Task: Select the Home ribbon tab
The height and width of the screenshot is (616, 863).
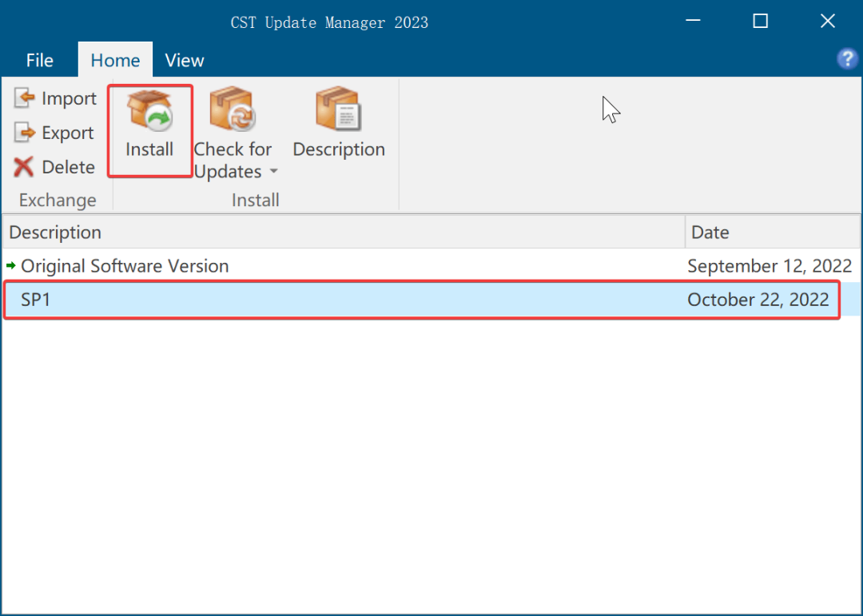Action: click(114, 59)
